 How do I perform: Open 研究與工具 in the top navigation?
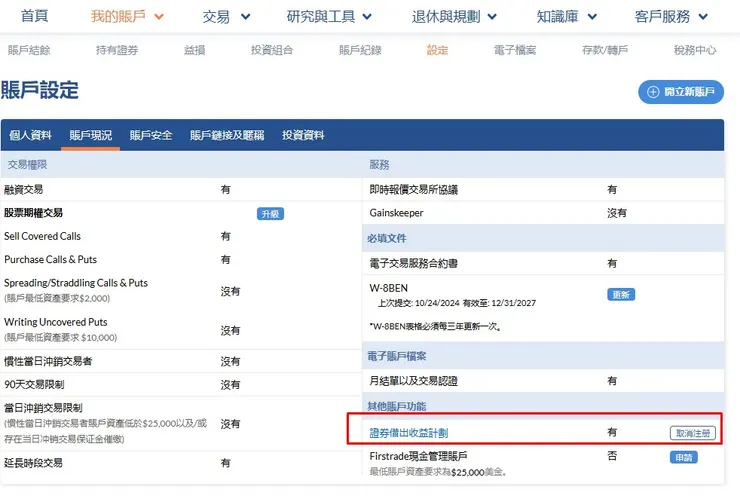pos(321,17)
